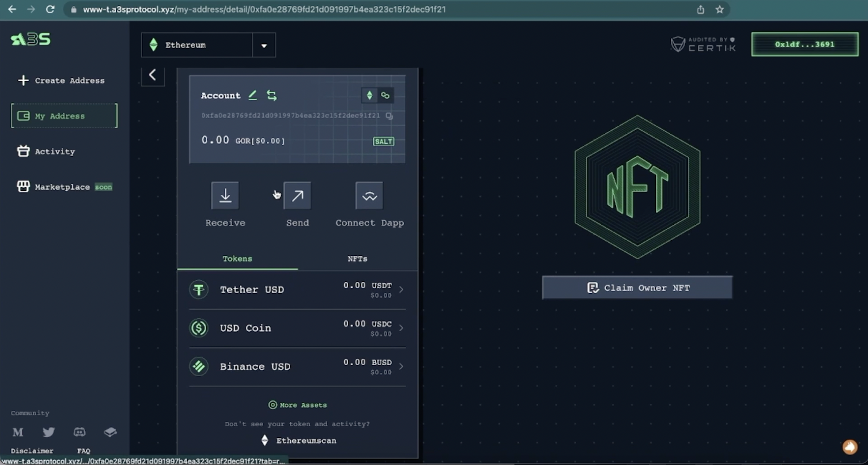
Task: Click the 0.00 GOR balance
Action: tap(242, 140)
